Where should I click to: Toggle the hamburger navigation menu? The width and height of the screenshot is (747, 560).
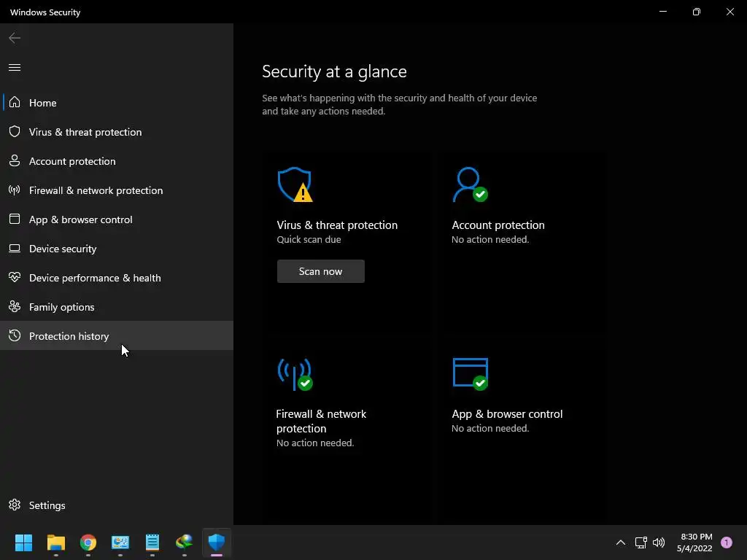(x=15, y=68)
